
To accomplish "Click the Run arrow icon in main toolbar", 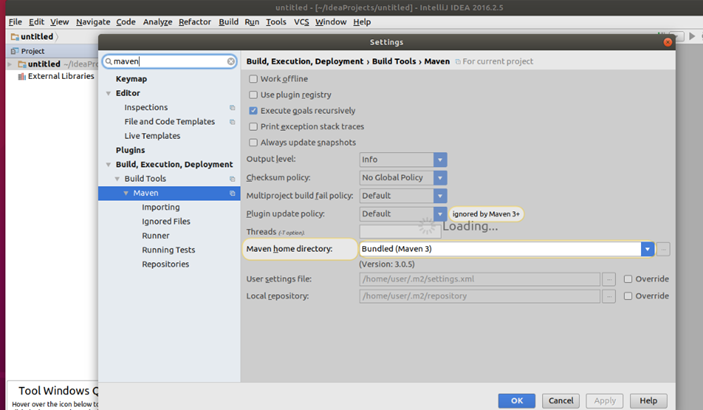I will point(692,36).
